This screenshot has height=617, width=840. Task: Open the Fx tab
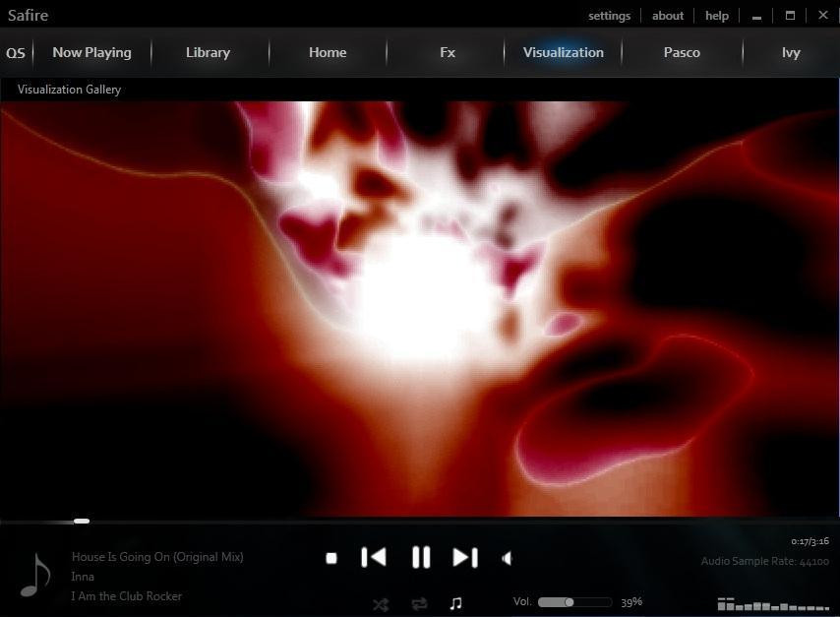(448, 52)
